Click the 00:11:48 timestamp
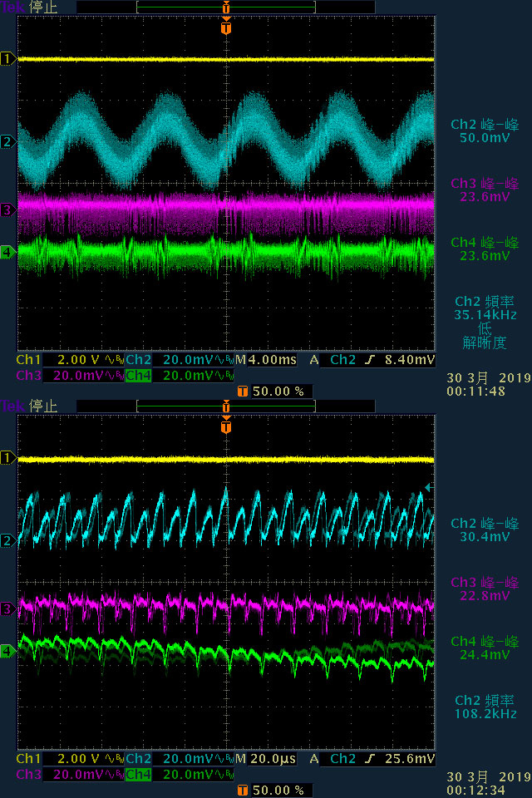This screenshot has width=532, height=798. (x=475, y=392)
